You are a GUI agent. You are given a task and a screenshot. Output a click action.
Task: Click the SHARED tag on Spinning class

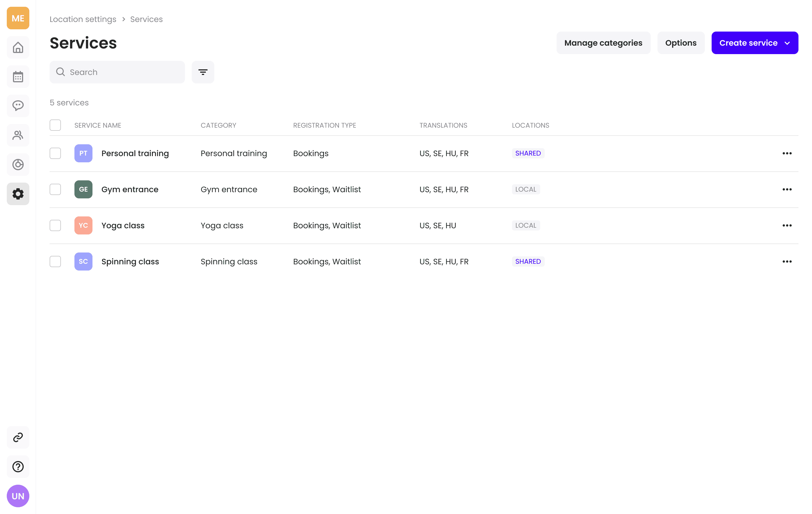(528, 262)
